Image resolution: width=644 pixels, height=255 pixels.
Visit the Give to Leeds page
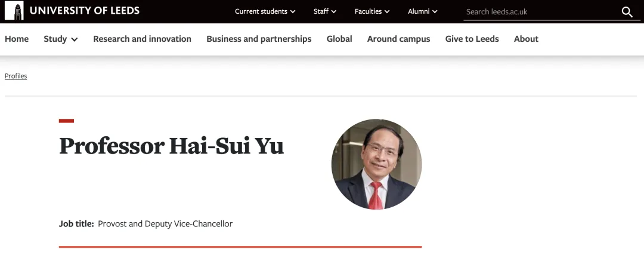(x=472, y=39)
